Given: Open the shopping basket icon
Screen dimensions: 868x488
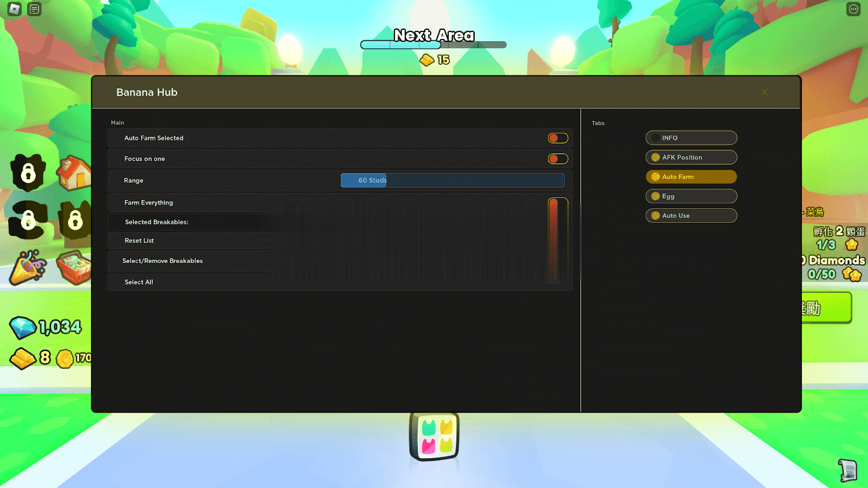Looking at the screenshot, I should [x=74, y=267].
